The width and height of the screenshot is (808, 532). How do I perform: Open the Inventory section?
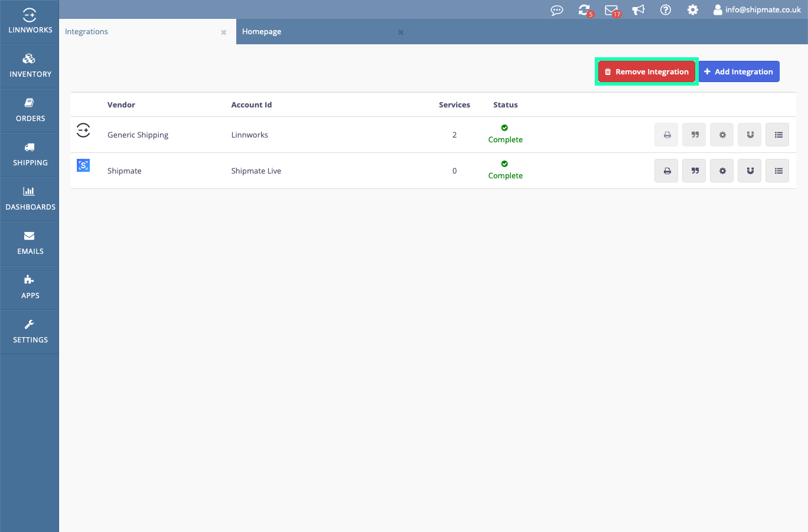point(30,66)
